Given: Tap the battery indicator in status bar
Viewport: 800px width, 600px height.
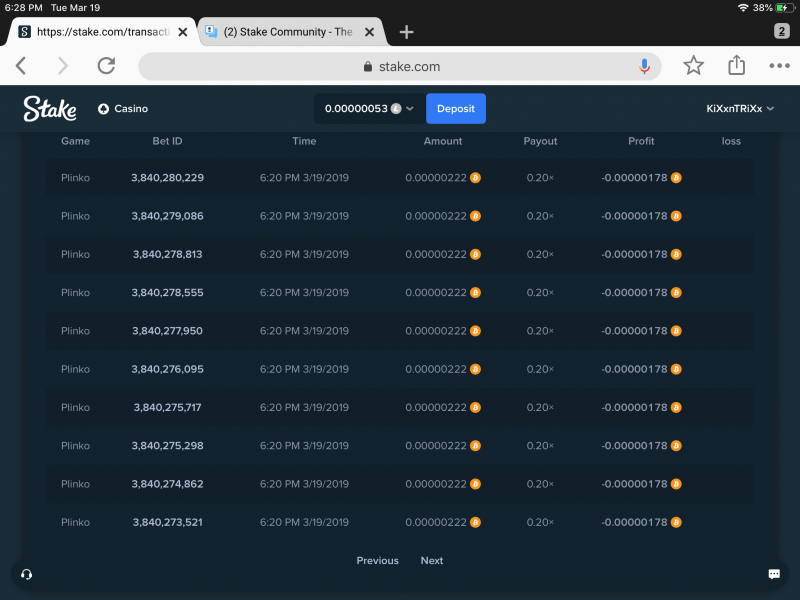Looking at the screenshot, I should pyautogui.click(x=785, y=8).
